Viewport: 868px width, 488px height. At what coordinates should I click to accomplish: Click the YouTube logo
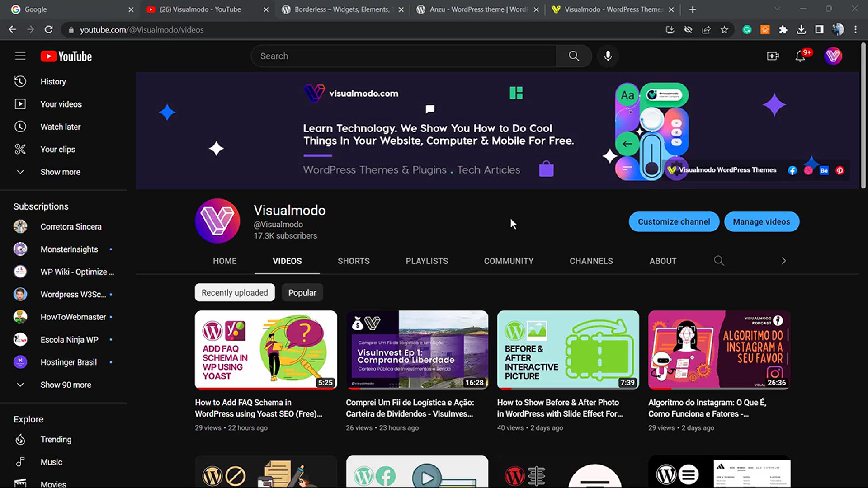point(66,56)
